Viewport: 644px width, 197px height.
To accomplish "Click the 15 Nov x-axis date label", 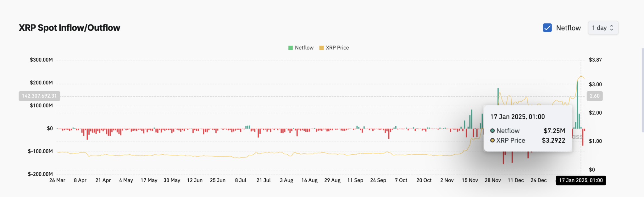I will (470, 180).
